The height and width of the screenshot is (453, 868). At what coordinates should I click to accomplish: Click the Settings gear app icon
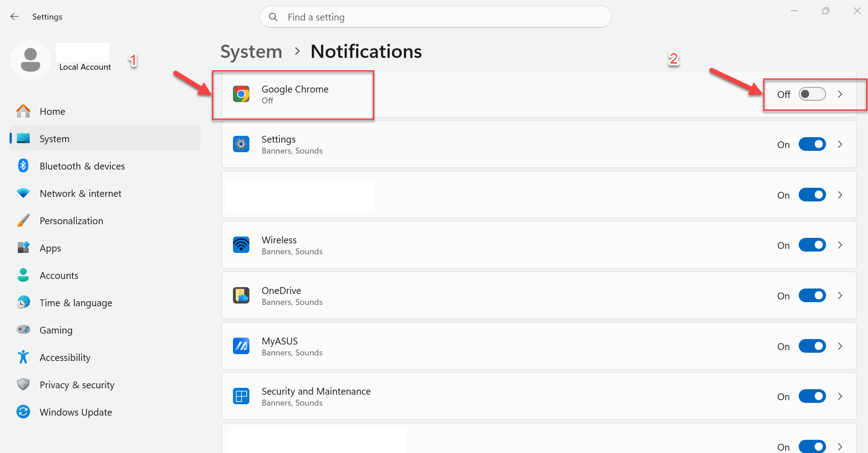click(241, 144)
